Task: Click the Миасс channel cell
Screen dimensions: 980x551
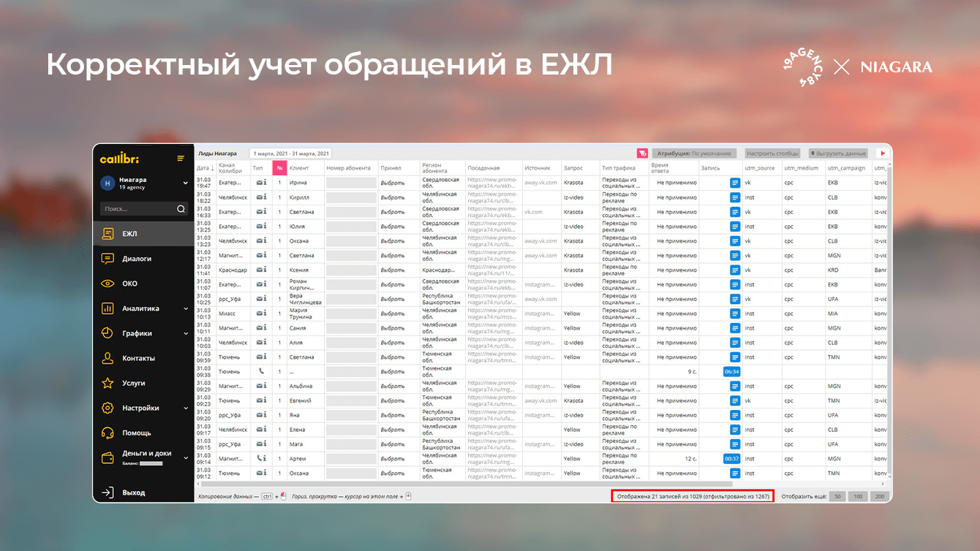Action: coord(227,313)
